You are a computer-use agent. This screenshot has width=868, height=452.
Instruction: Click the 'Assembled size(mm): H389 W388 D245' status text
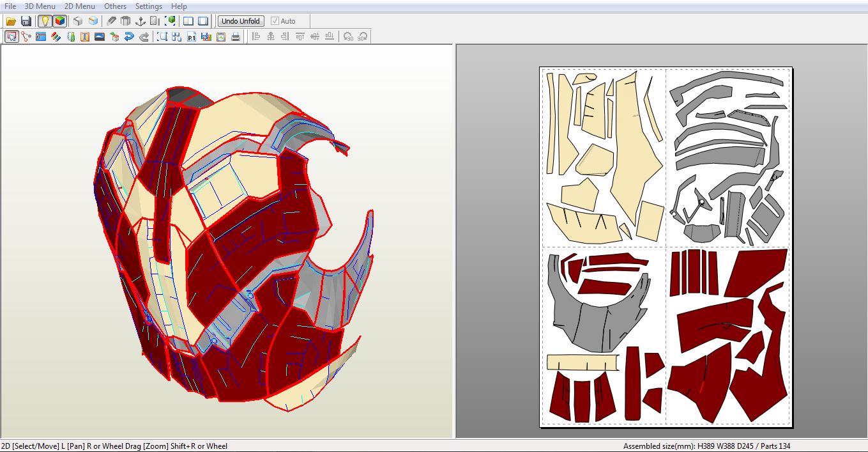point(688,446)
